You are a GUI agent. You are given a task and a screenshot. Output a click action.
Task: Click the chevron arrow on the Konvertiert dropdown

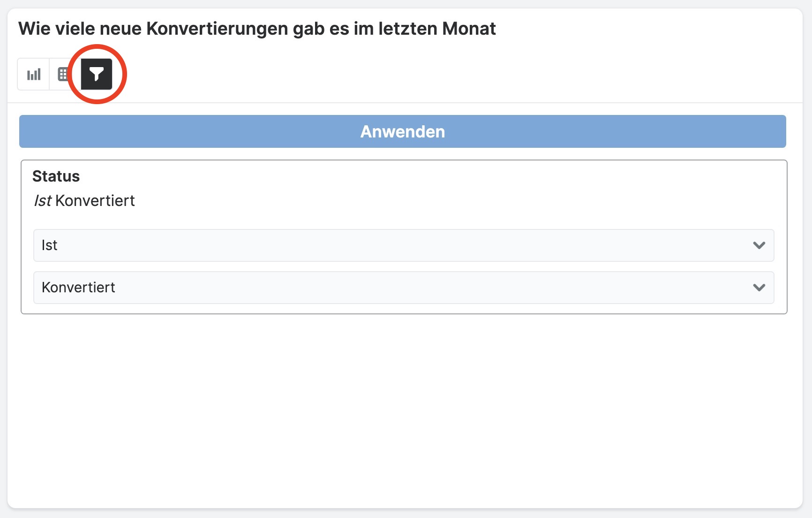pyautogui.click(x=759, y=288)
